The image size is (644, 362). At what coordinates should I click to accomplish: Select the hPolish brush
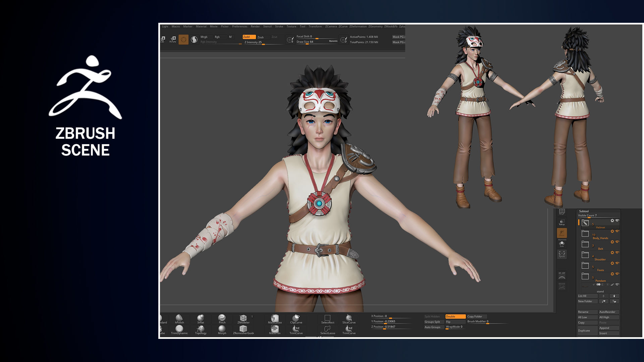pos(179,319)
